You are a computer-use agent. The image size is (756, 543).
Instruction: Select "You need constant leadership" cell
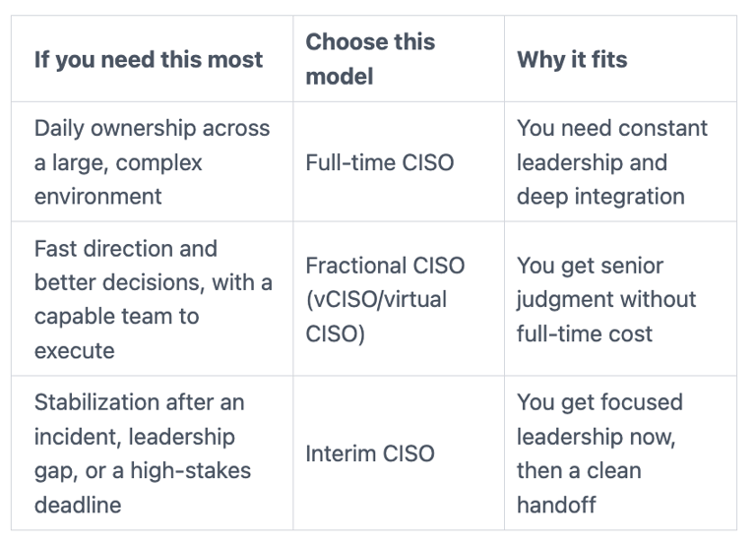pyautogui.click(x=612, y=162)
